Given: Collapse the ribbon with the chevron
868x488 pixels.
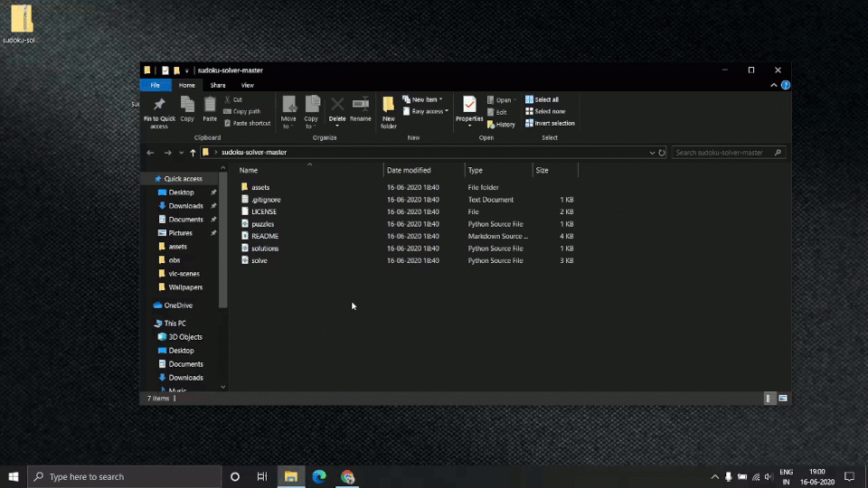Looking at the screenshot, I should (x=774, y=85).
